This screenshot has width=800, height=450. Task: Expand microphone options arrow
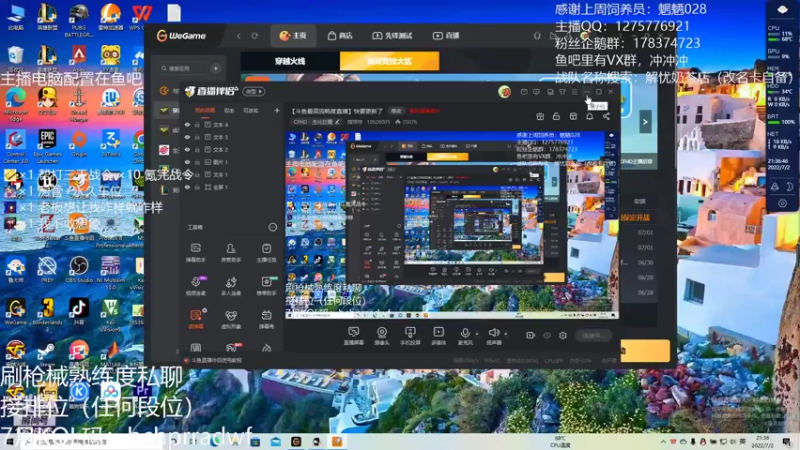click(477, 334)
